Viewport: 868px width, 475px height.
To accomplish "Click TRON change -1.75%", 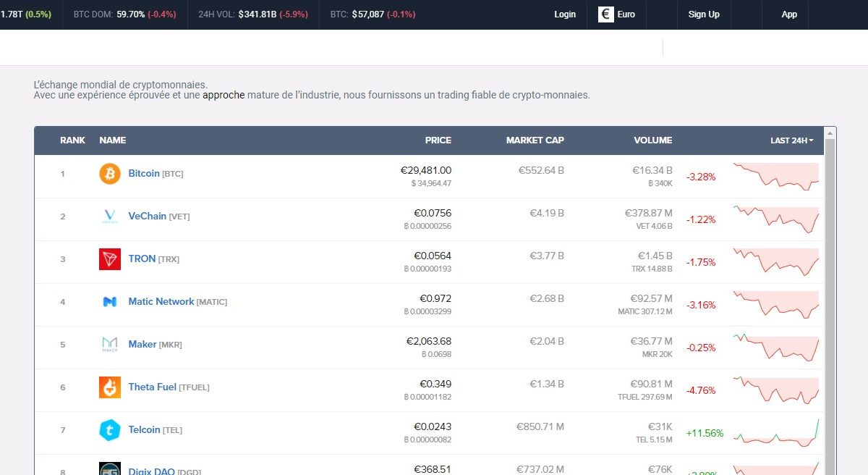I will pyautogui.click(x=701, y=262).
